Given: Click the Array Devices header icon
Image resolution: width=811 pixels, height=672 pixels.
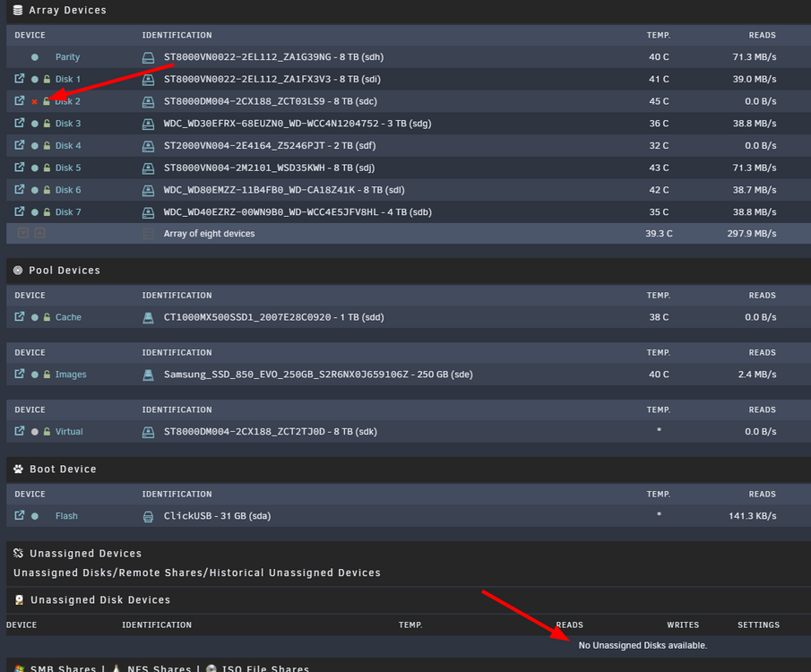Looking at the screenshot, I should point(18,11).
